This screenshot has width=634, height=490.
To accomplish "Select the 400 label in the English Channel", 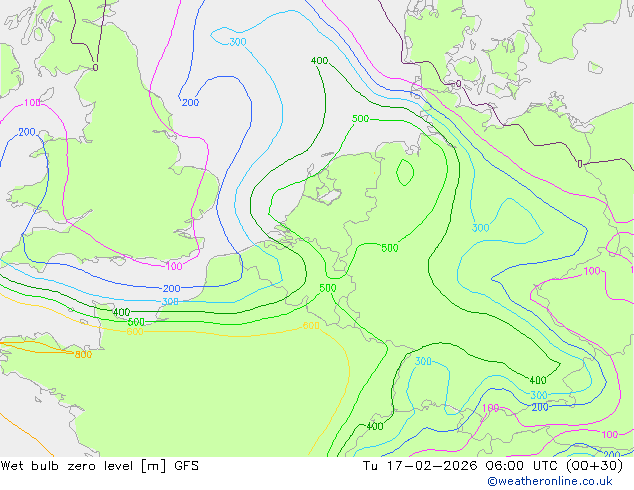I will click(121, 312).
